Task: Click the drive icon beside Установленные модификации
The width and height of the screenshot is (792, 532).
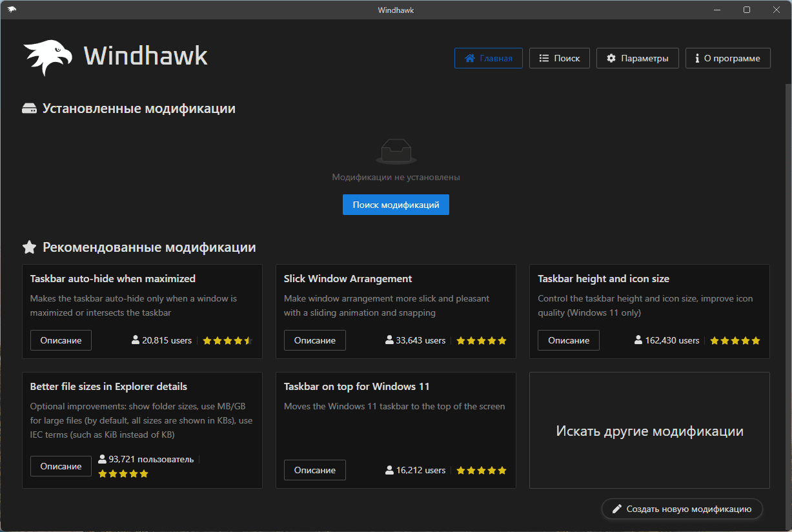Action: (x=29, y=108)
